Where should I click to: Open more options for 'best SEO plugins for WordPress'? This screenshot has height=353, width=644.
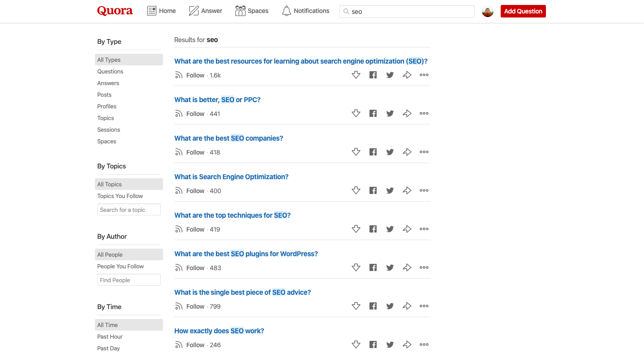point(424,267)
